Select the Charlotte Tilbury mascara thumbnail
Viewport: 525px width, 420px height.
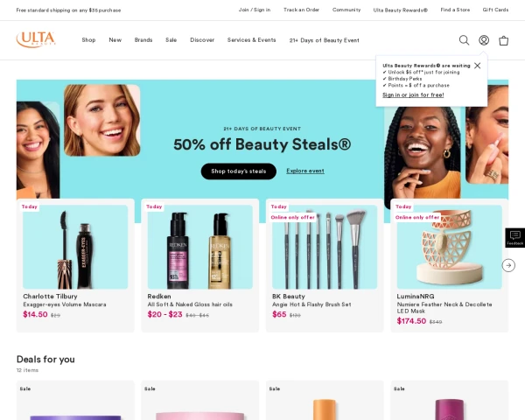[x=75, y=247]
